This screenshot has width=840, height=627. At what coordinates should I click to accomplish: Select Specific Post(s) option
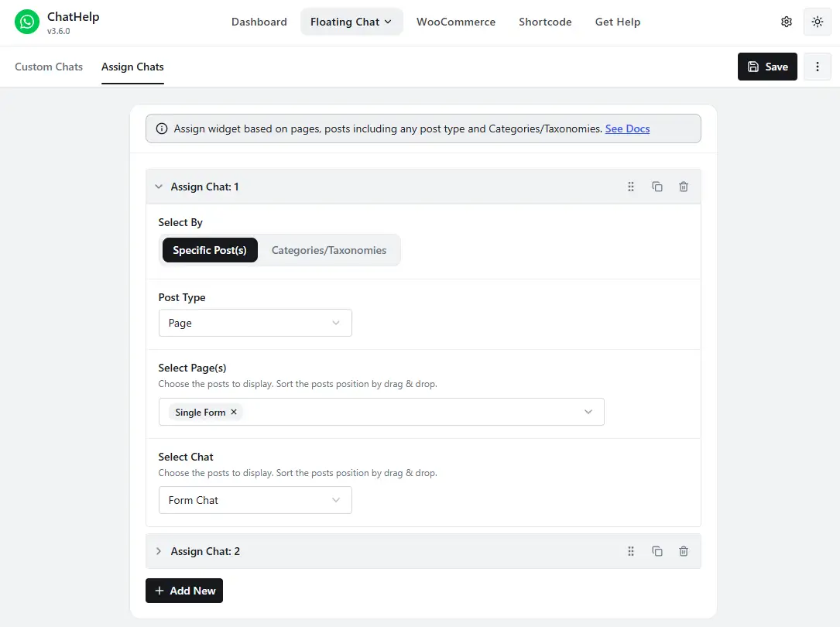click(x=210, y=250)
